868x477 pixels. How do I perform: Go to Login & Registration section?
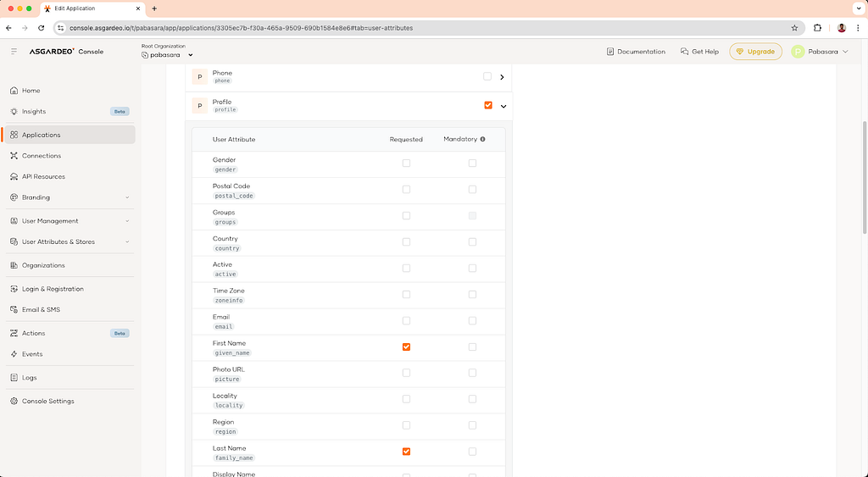click(x=53, y=289)
